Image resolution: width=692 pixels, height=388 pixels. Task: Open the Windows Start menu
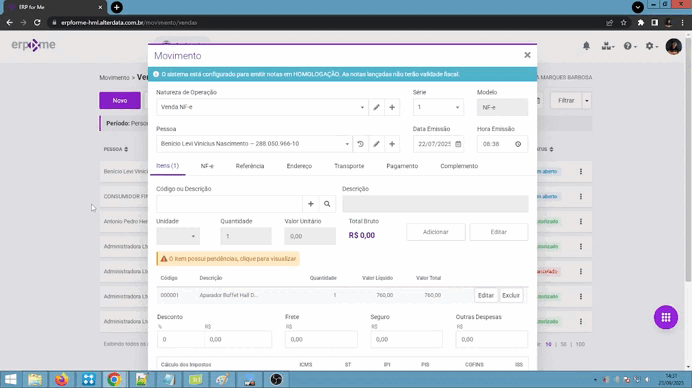[11, 379]
